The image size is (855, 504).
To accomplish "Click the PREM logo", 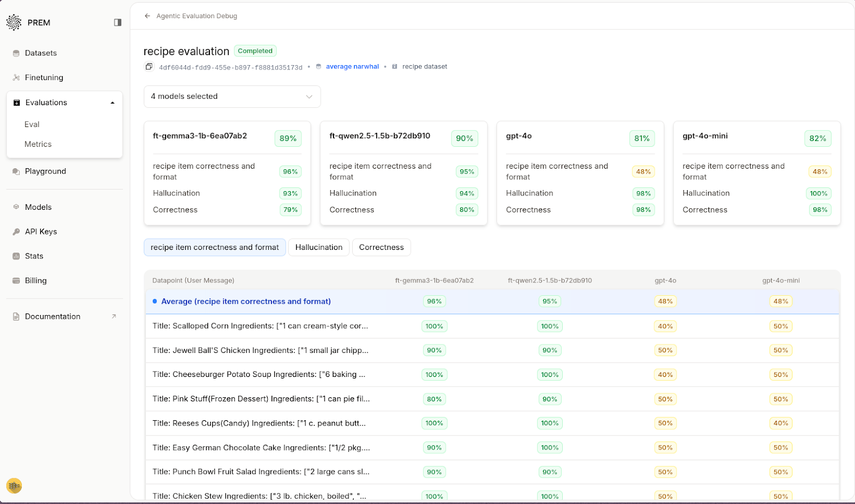I will 14,22.
